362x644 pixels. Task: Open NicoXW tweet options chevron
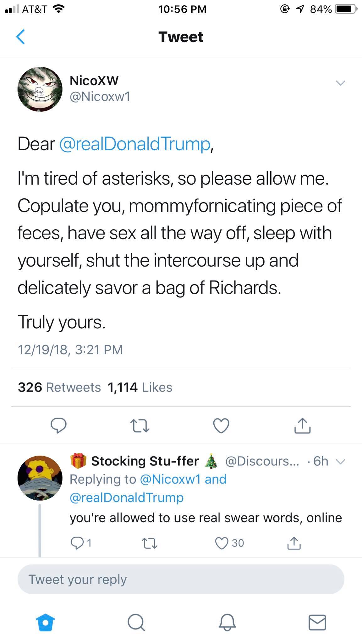(340, 83)
